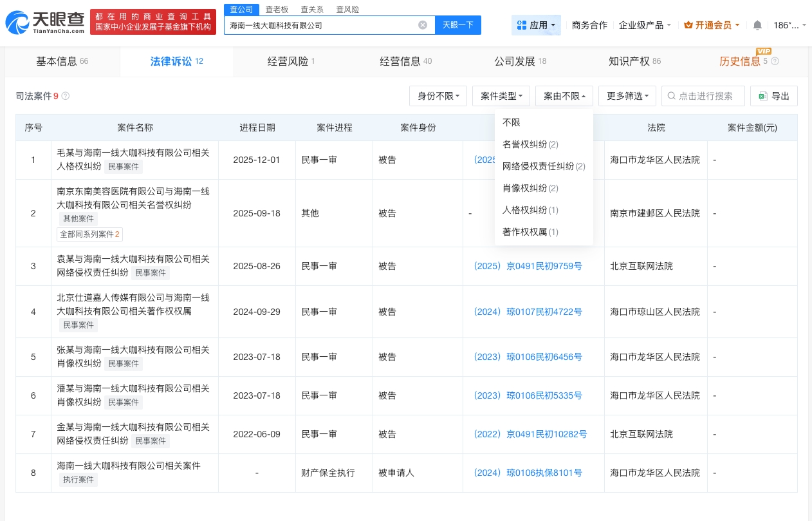Screen dimensions: 812x521
Task: Open notifications bell icon
Action: point(757,25)
